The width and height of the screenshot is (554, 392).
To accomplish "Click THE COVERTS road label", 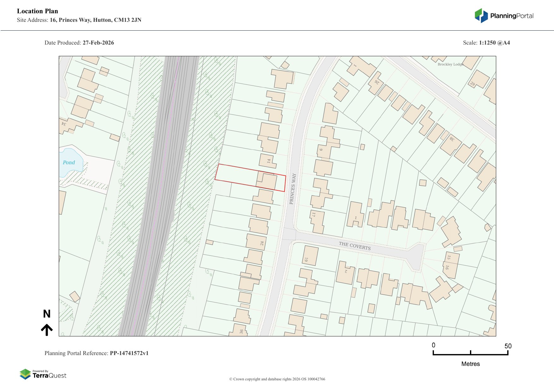I will 354,246.
